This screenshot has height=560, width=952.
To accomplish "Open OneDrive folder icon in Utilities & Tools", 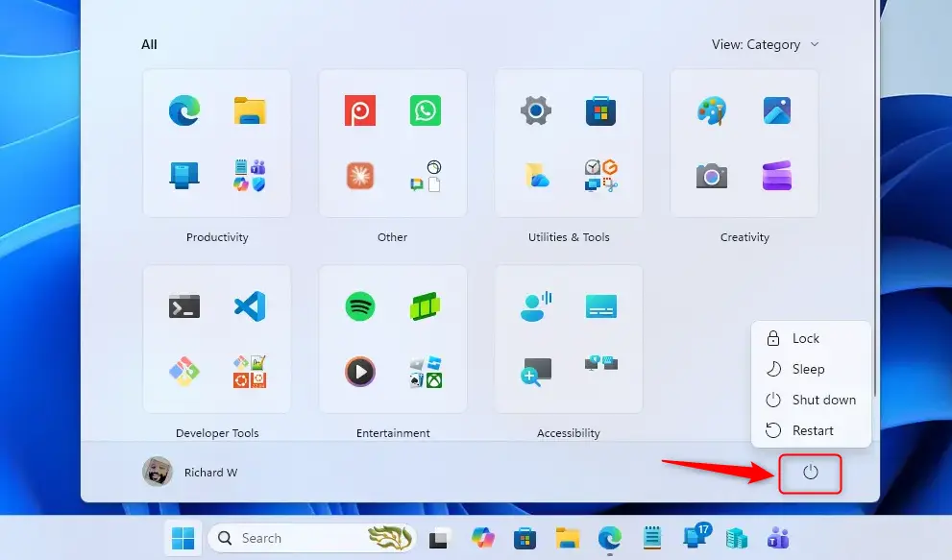I will (536, 176).
